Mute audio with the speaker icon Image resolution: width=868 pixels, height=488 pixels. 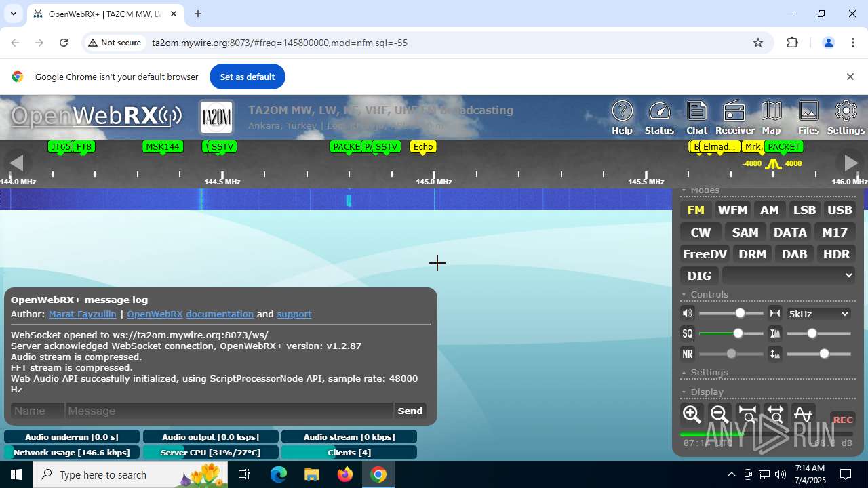pos(688,313)
